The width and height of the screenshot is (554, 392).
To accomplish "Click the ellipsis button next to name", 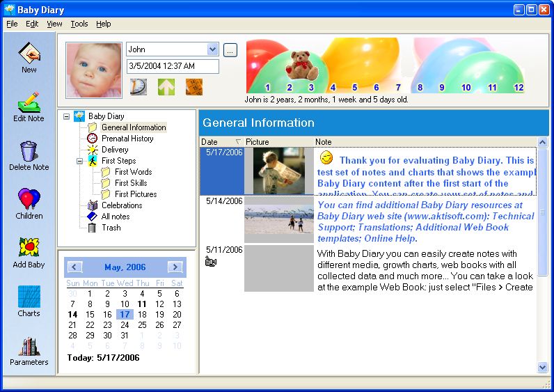I will pyautogui.click(x=230, y=49).
